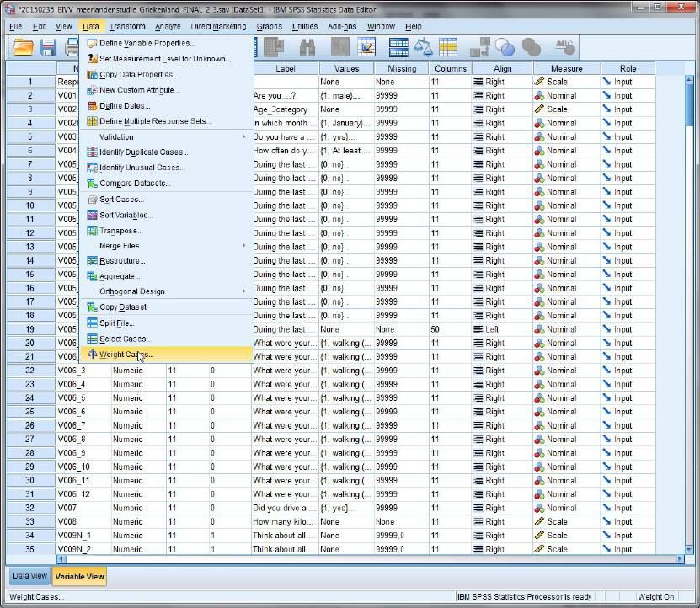Open the Analyze menu

[168, 26]
